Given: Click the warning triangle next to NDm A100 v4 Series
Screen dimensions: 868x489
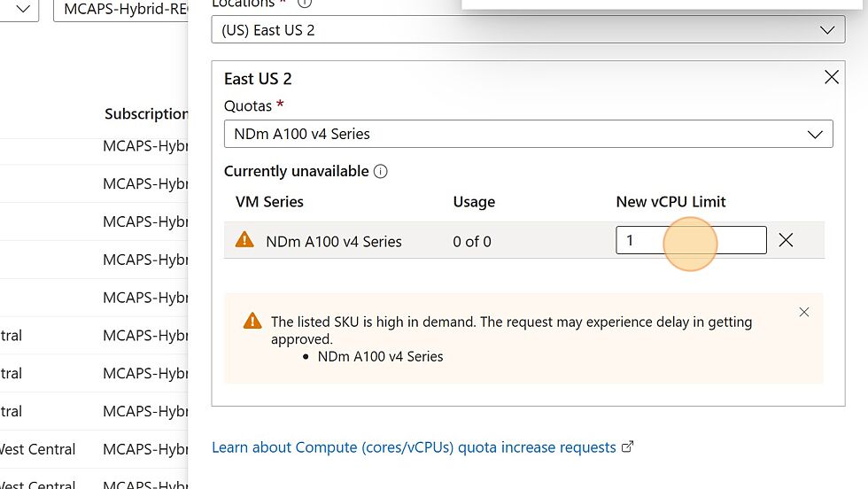Looking at the screenshot, I should [244, 240].
